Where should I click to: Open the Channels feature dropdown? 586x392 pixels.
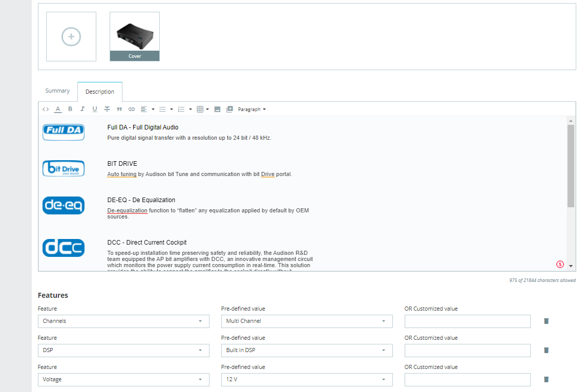click(123, 321)
